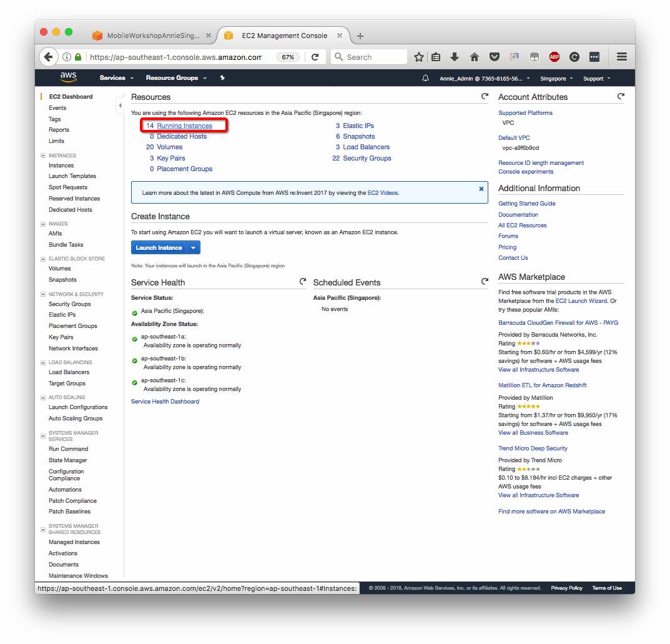Open Find more software on AWS Marketplace
The image size is (670, 644).
(551, 512)
